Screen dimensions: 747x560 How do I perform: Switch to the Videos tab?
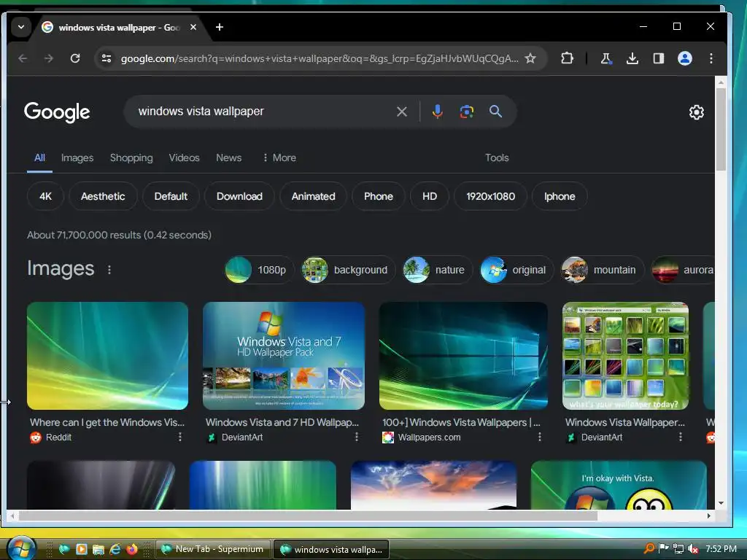184,157
